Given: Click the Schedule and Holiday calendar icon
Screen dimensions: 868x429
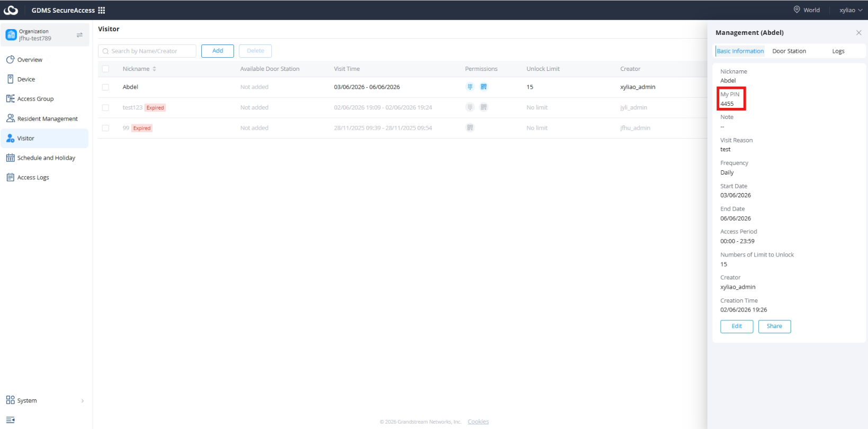Looking at the screenshot, I should coord(10,158).
